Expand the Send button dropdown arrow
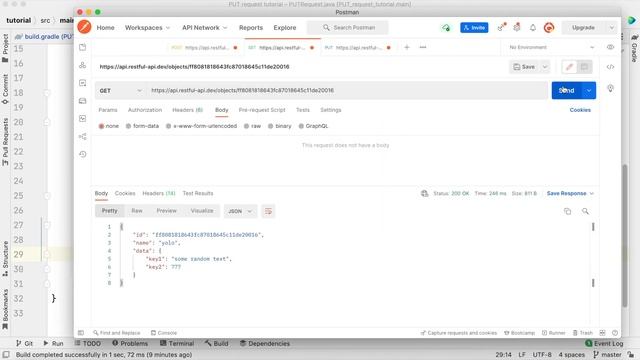The image size is (640, 360). tap(589, 90)
